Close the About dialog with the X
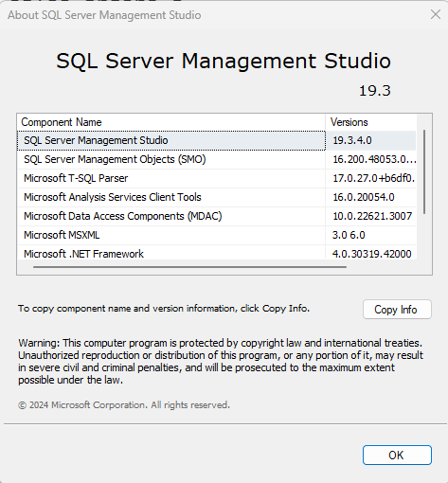This screenshot has height=483, width=448. (436, 14)
